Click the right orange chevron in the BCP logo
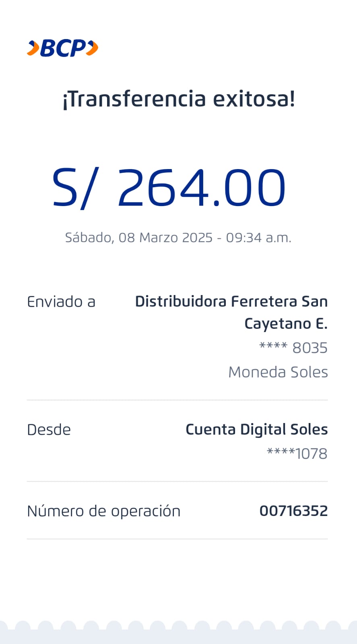357x644 pixels. (x=92, y=48)
